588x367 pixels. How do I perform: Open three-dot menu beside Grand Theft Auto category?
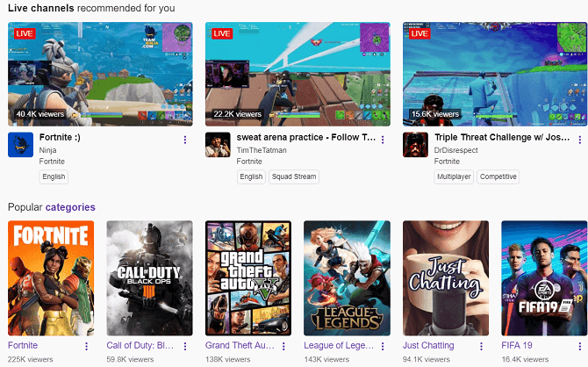283,347
